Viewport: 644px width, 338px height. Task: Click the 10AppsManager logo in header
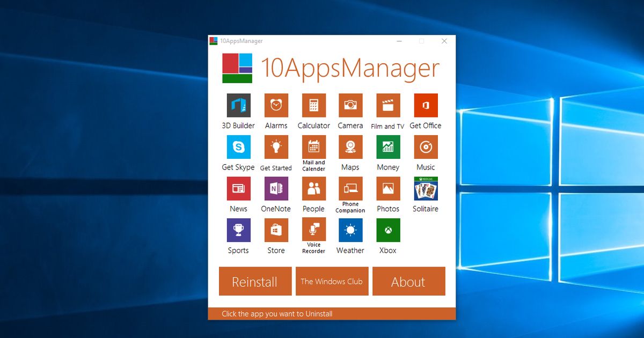click(x=237, y=68)
